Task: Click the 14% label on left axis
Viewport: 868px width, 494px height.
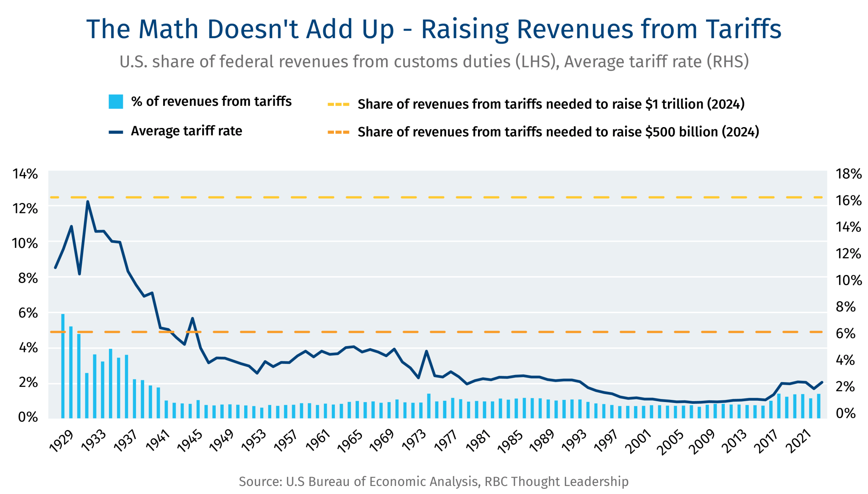Action: point(25,174)
